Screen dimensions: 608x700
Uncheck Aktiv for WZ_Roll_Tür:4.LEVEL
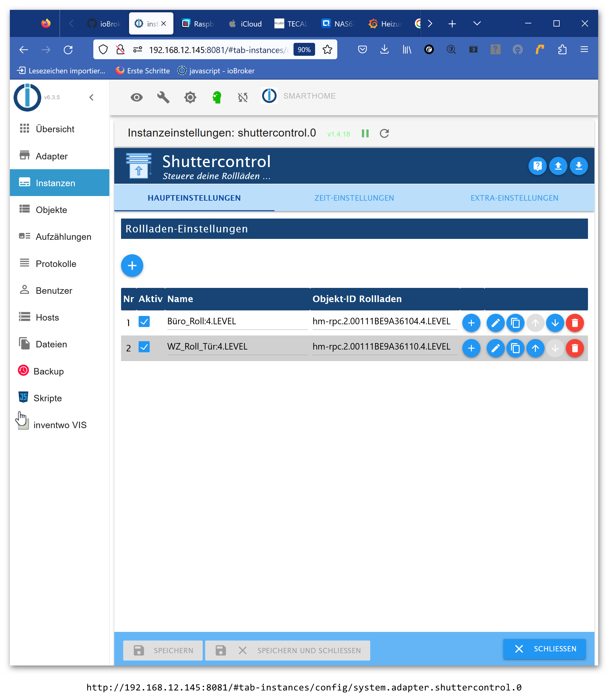pyautogui.click(x=144, y=347)
